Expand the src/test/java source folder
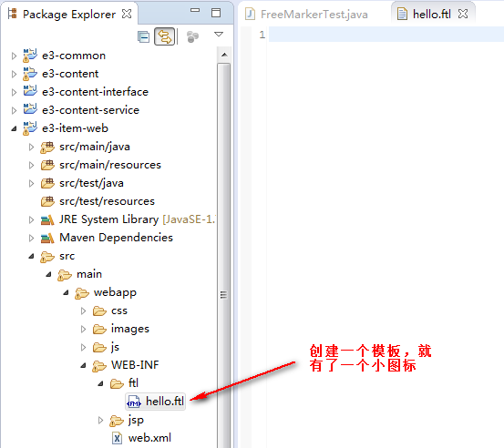Viewport: 504px width, 448px height. click(x=31, y=183)
